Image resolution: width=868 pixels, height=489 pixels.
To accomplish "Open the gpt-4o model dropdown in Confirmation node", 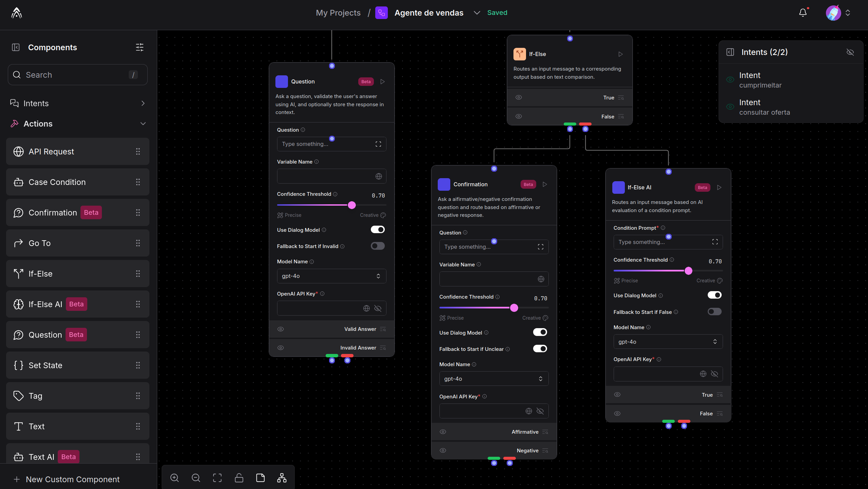I will coord(493,379).
